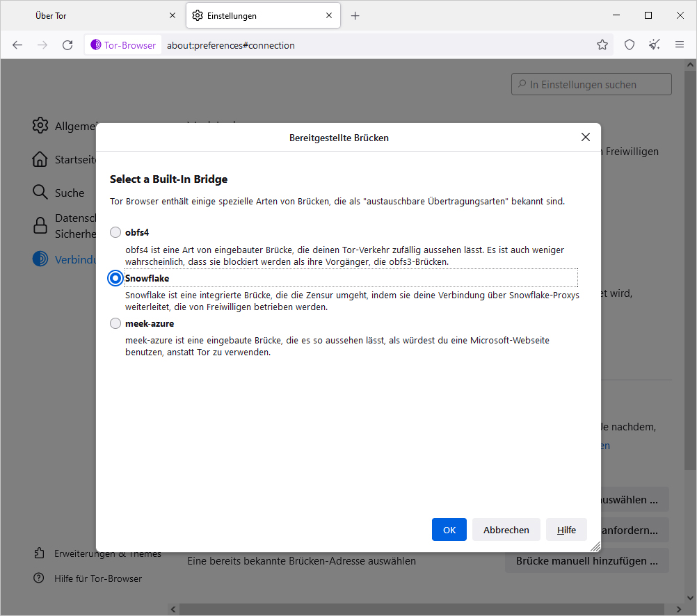Image resolution: width=697 pixels, height=616 pixels.
Task: Minimize the browser window
Action: (x=616, y=15)
